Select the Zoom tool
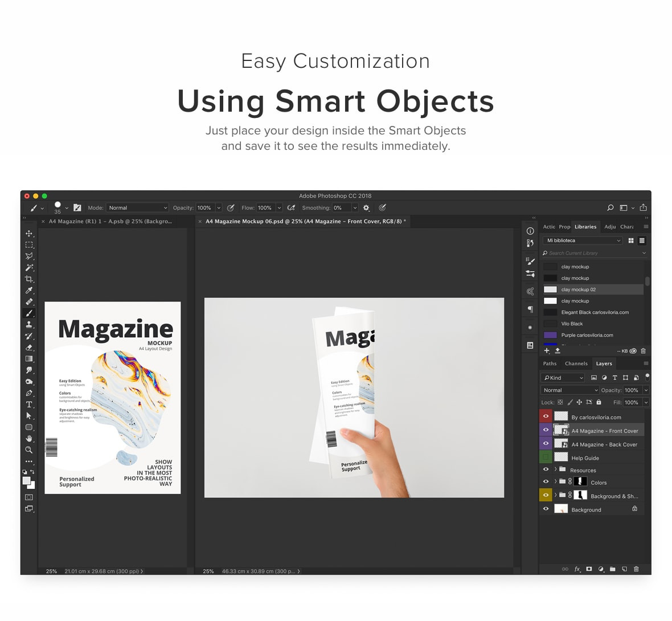Viewport: 672px width, 621px height. point(29,450)
